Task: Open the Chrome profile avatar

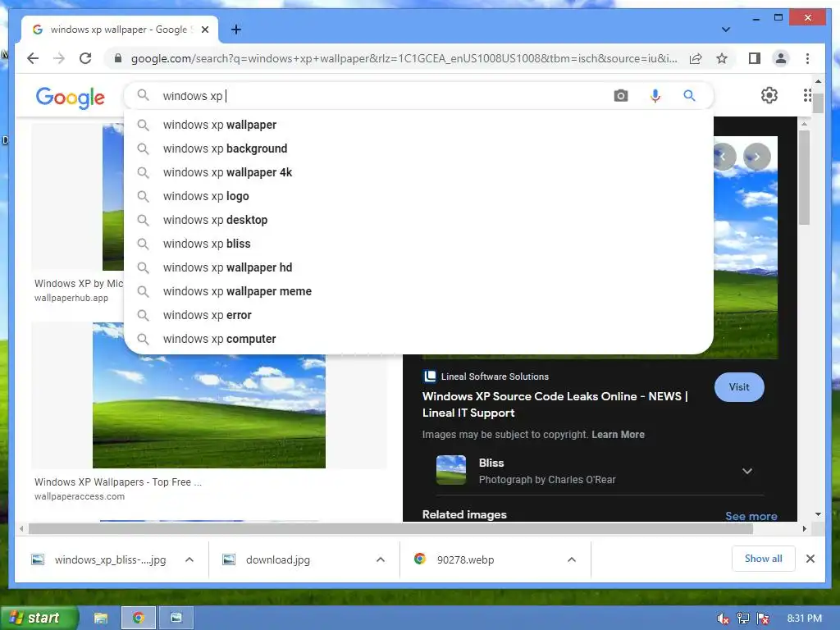Action: coord(781,58)
